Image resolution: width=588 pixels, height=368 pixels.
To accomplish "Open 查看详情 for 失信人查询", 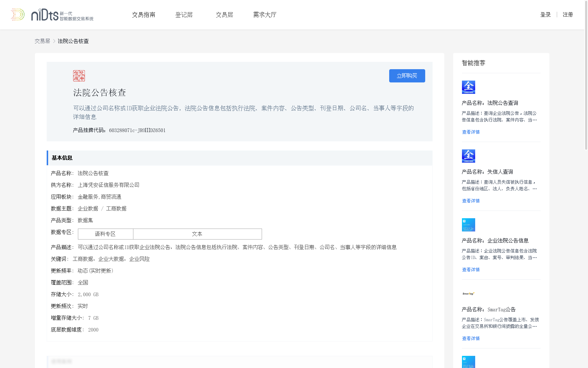I will 471,201.
